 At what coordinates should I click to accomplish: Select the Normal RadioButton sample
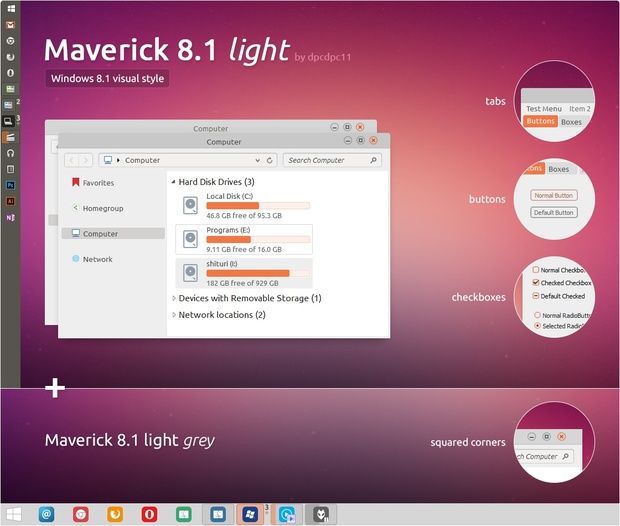pos(537,315)
